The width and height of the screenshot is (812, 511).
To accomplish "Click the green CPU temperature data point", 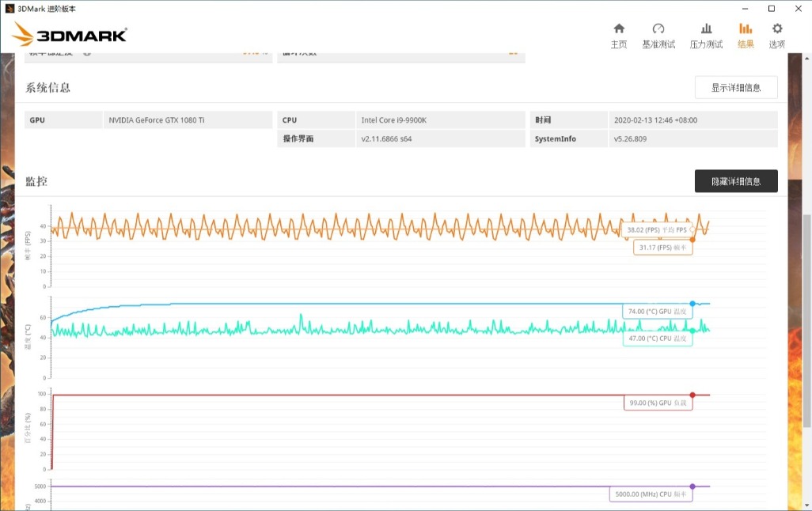I will [x=692, y=331].
